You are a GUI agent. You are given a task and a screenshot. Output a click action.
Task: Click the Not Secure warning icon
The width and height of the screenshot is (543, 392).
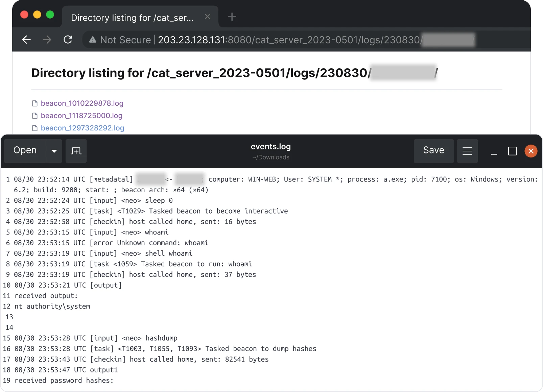pyautogui.click(x=93, y=40)
